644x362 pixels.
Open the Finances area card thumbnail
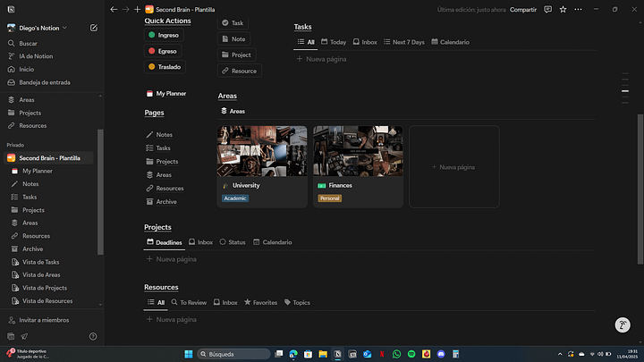pos(358,151)
